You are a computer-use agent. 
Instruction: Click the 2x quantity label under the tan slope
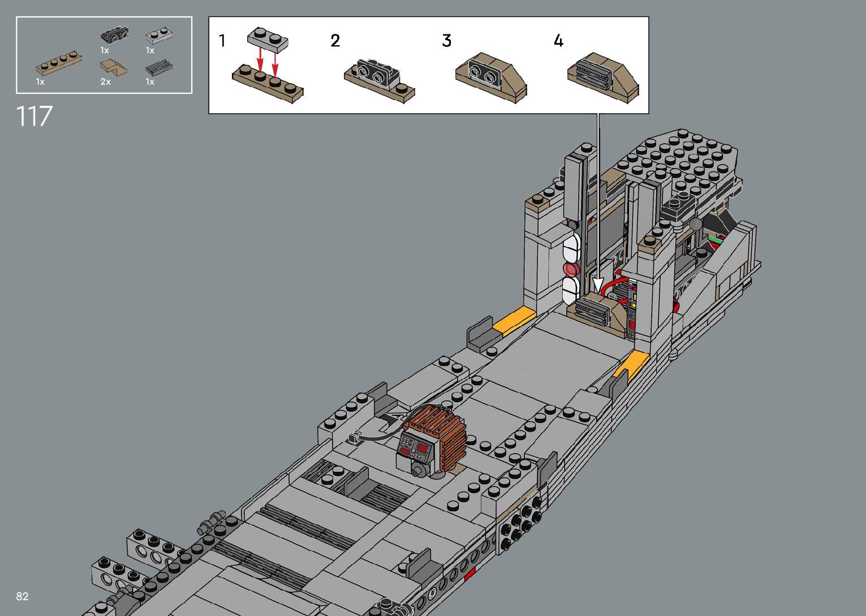pos(106,82)
